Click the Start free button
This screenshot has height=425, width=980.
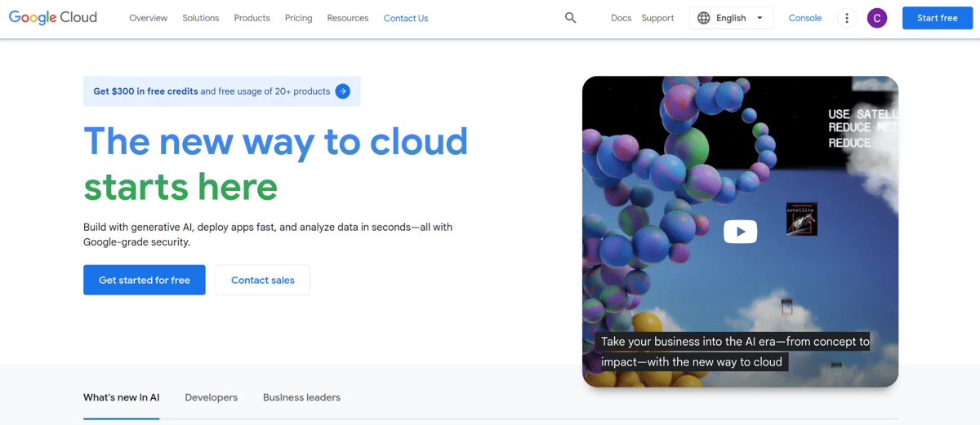(938, 18)
